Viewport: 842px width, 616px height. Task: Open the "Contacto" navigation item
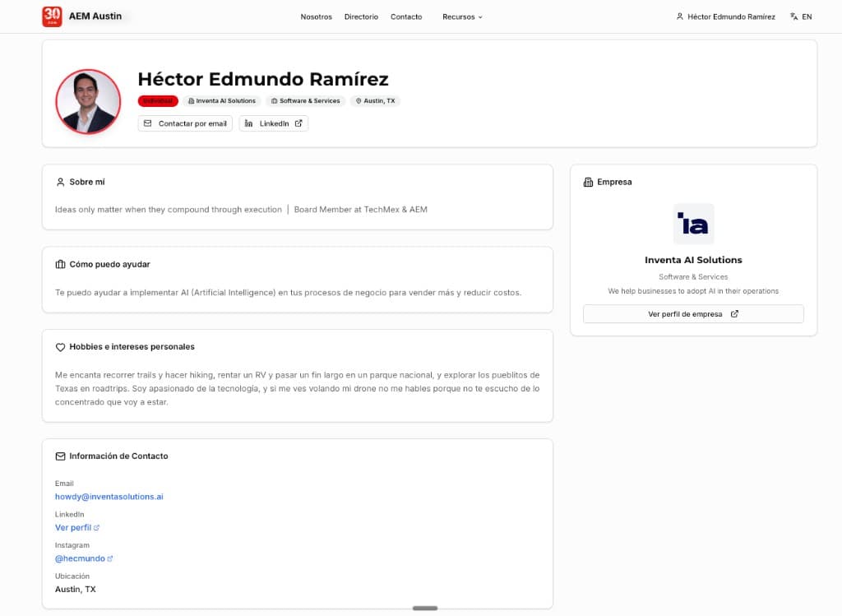tap(406, 16)
